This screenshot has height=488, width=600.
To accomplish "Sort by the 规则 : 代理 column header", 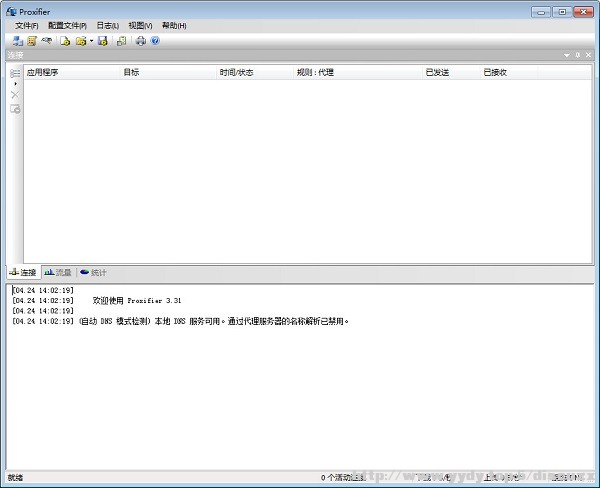I will (x=358, y=72).
